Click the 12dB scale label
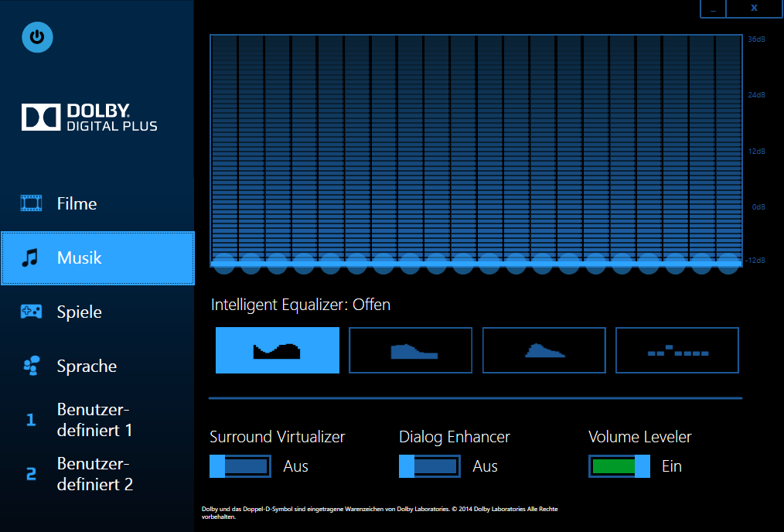The width and height of the screenshot is (784, 532). point(756,151)
